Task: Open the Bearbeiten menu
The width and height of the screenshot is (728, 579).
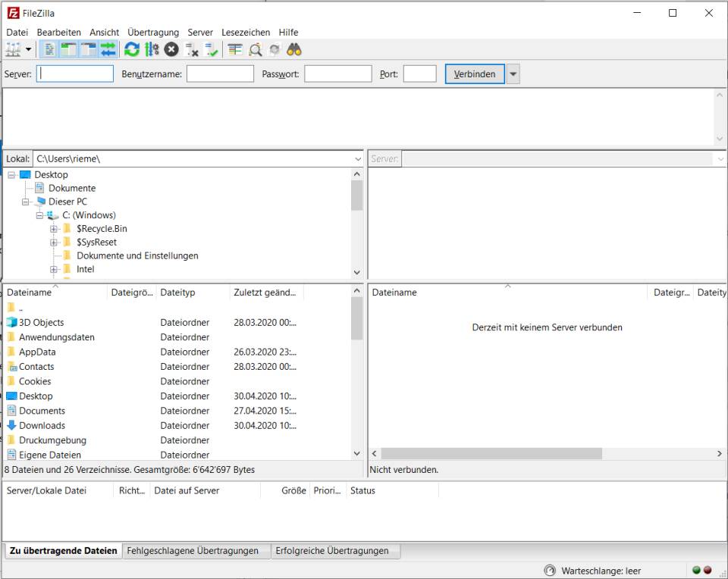Action: coord(59,33)
